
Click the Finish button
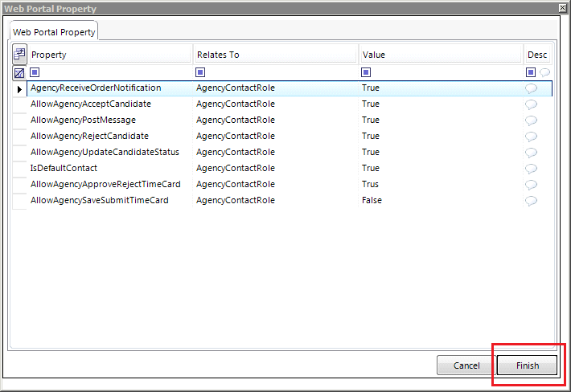click(x=527, y=365)
